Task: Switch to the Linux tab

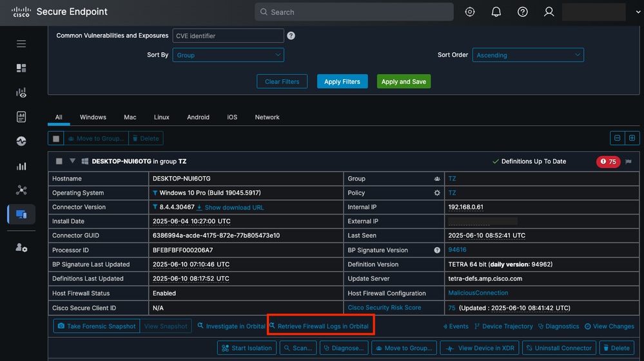Action: pos(161,117)
